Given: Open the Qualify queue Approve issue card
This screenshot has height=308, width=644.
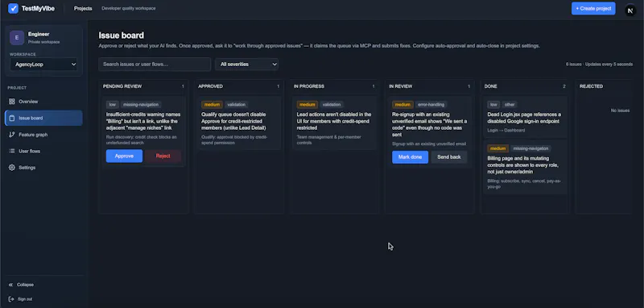Looking at the screenshot, I should coord(239,123).
